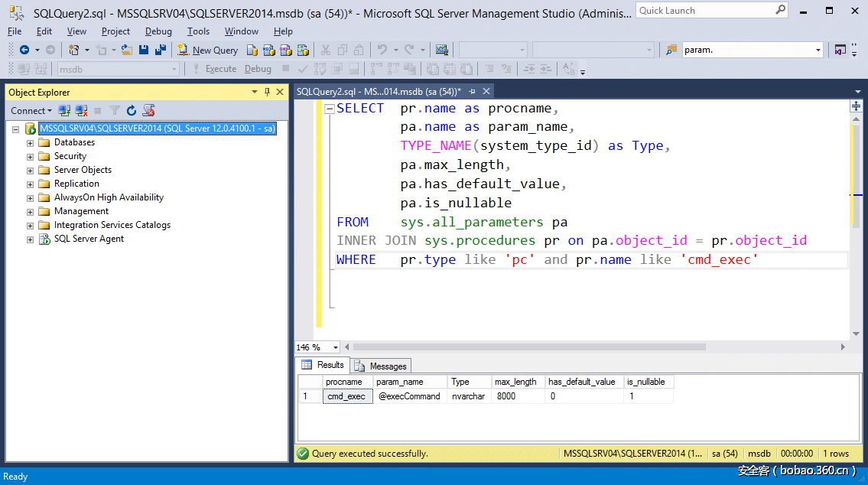Expand the SQL Server Agent node

coord(31,239)
